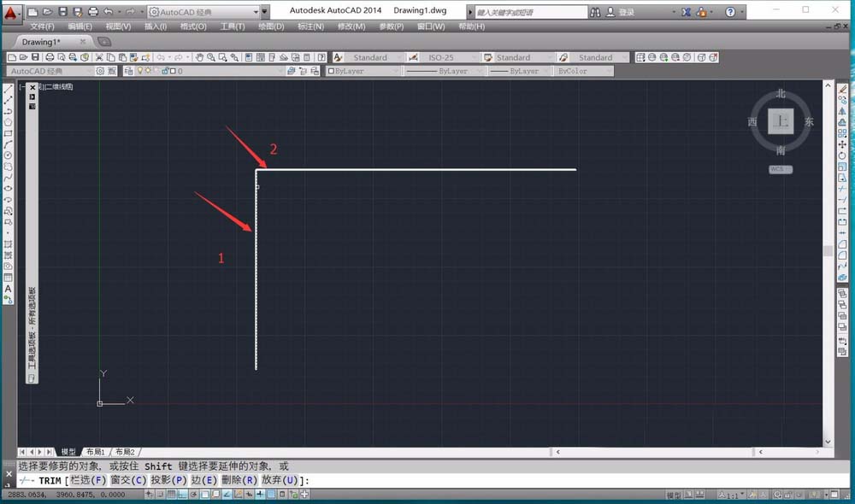The width and height of the screenshot is (855, 504).
Task: Click the WCS button under ViewCube
Action: click(x=781, y=169)
